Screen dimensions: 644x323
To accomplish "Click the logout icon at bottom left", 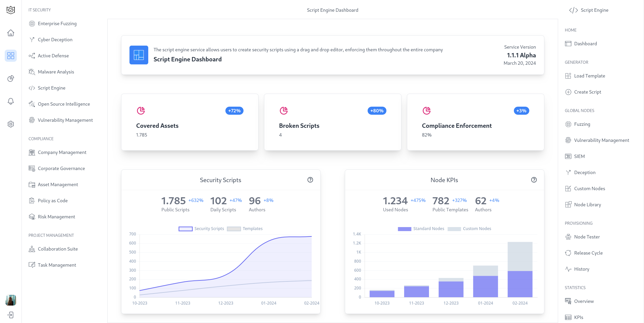I will 11,315.
